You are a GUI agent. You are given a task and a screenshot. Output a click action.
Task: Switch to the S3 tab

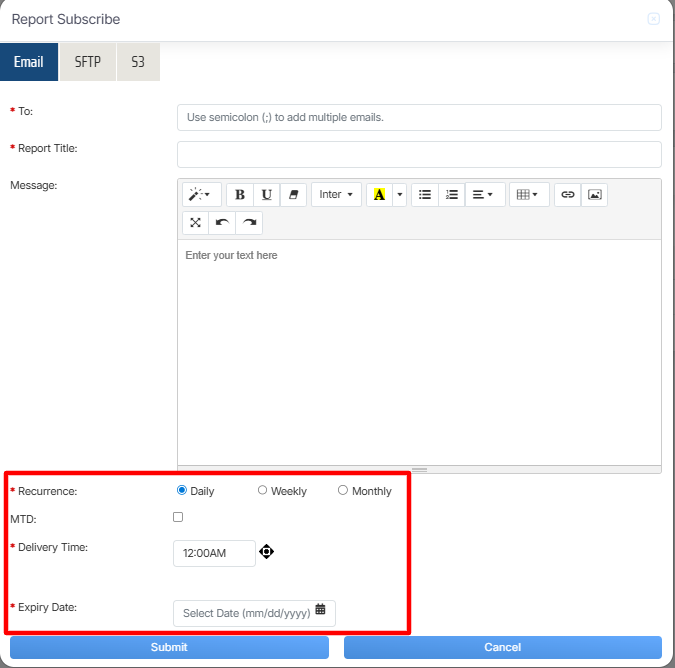[138, 62]
